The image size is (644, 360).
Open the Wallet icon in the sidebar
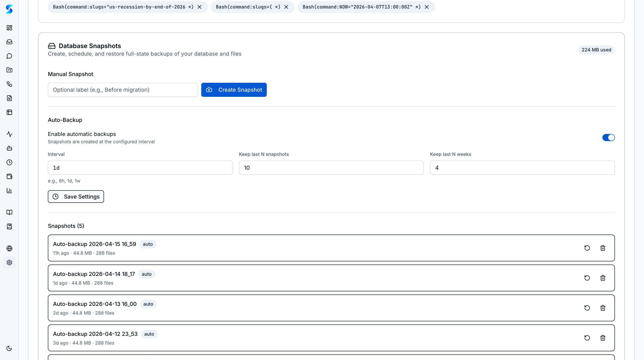(x=9, y=176)
